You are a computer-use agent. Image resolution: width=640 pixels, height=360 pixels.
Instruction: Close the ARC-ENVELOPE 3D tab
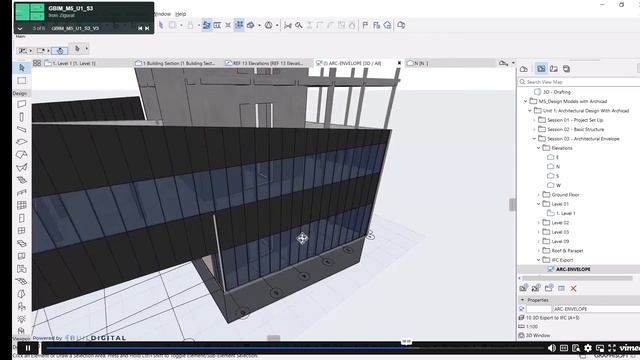(x=399, y=63)
